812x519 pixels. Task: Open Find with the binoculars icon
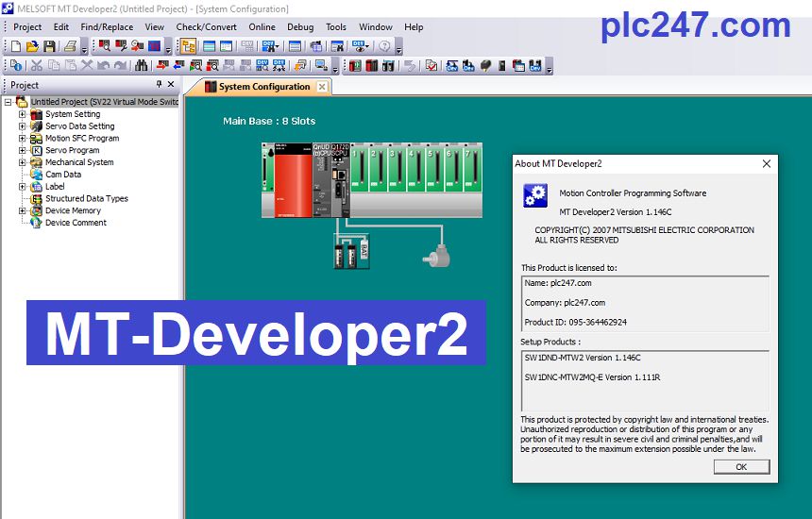pos(141,66)
